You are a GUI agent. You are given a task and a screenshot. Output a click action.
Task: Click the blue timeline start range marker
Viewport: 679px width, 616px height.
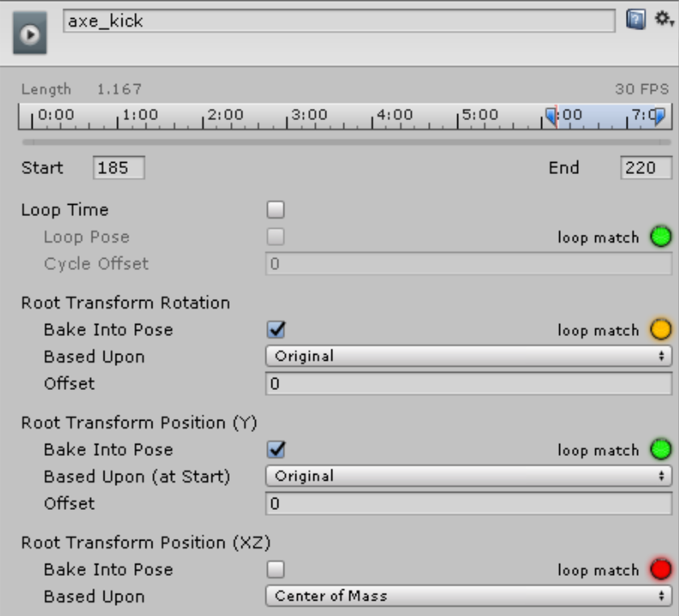pos(551,116)
